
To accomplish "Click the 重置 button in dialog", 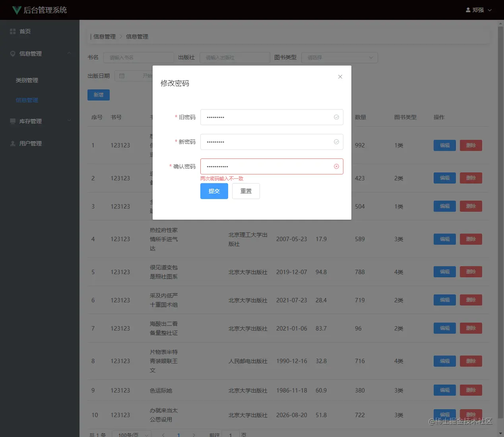I will [246, 191].
